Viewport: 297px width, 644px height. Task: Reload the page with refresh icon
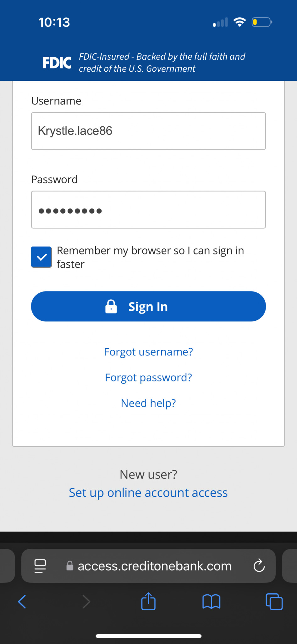(x=259, y=566)
